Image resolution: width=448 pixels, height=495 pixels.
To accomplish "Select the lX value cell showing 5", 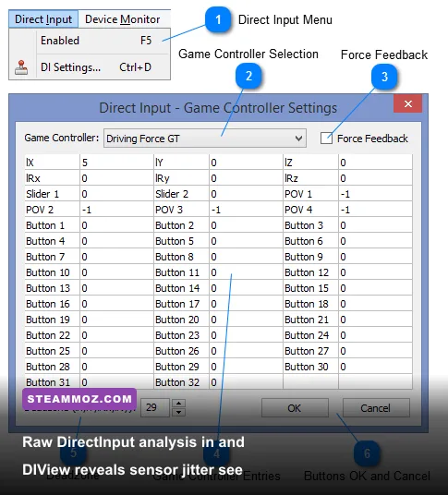I will pyautogui.click(x=116, y=163).
